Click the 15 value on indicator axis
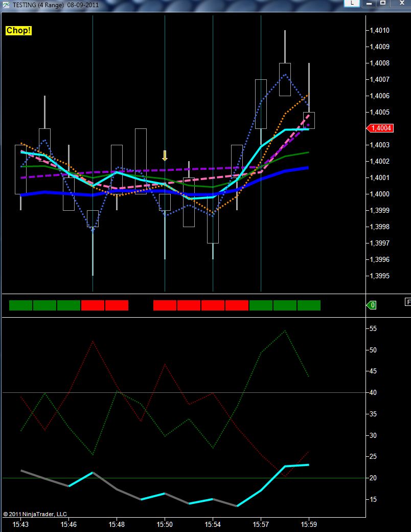Viewport: 411px width, 532px height. click(x=373, y=499)
